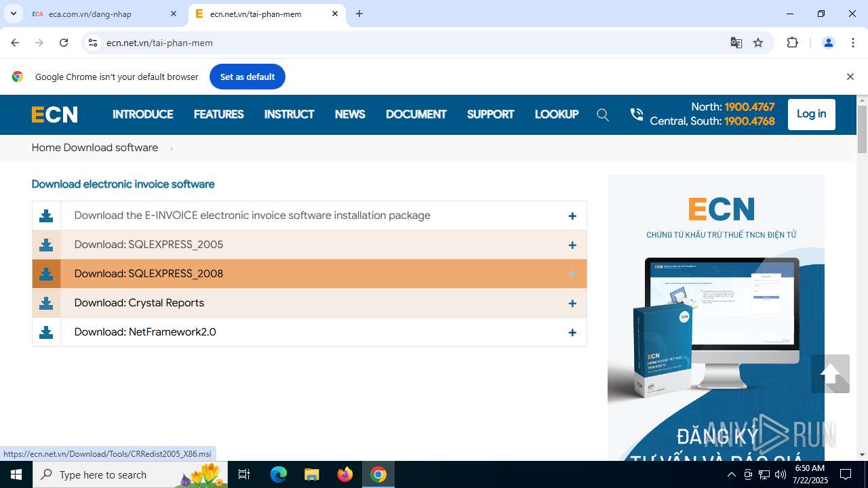The image size is (868, 488).
Task: Expand Crystal Reports row with plus sign
Action: (572, 304)
